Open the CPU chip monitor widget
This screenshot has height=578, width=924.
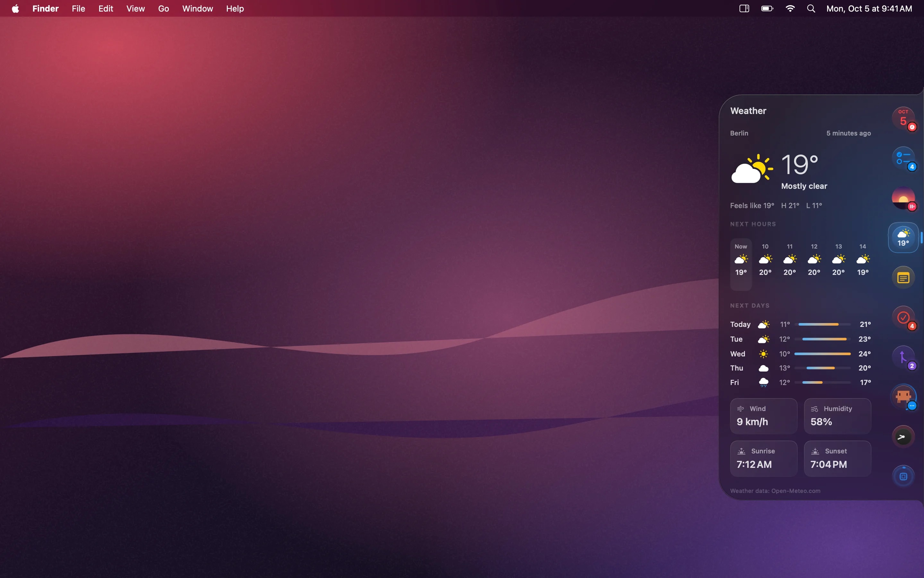pyautogui.click(x=903, y=476)
